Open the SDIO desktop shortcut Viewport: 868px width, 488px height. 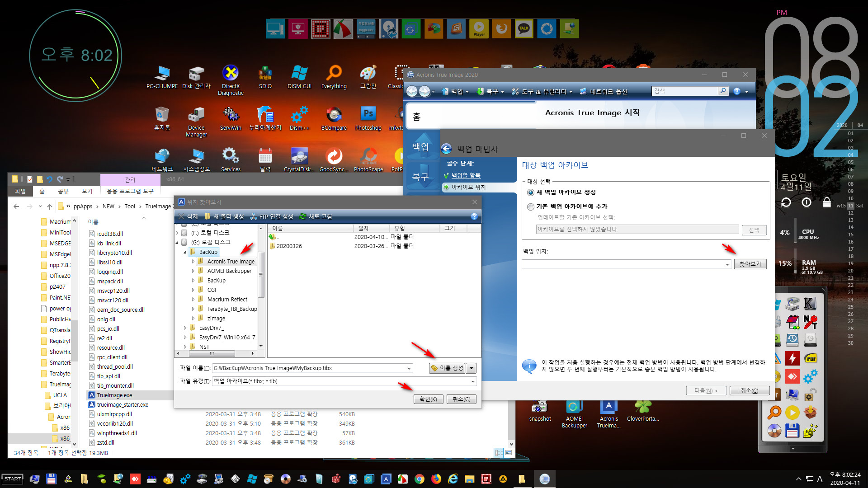[265, 77]
